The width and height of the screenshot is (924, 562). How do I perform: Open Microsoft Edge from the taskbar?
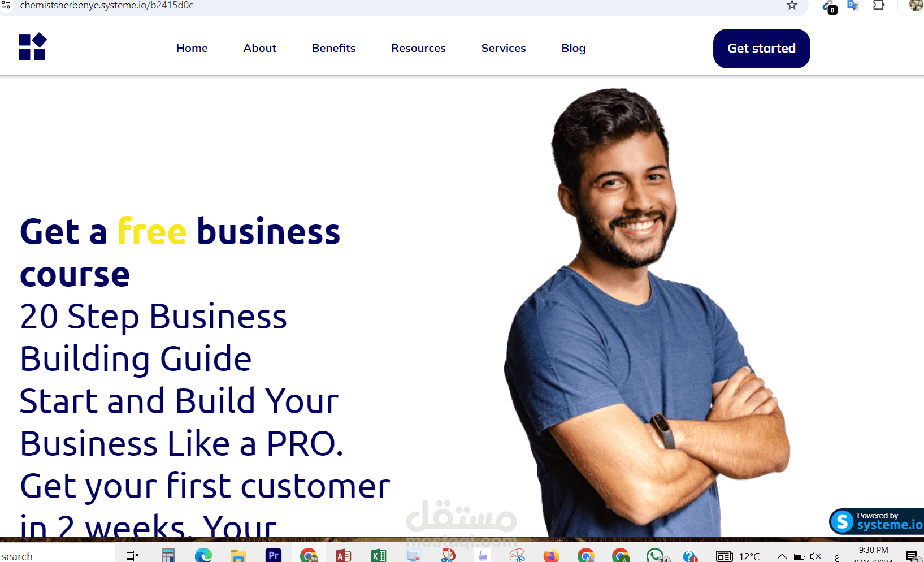[x=203, y=555]
